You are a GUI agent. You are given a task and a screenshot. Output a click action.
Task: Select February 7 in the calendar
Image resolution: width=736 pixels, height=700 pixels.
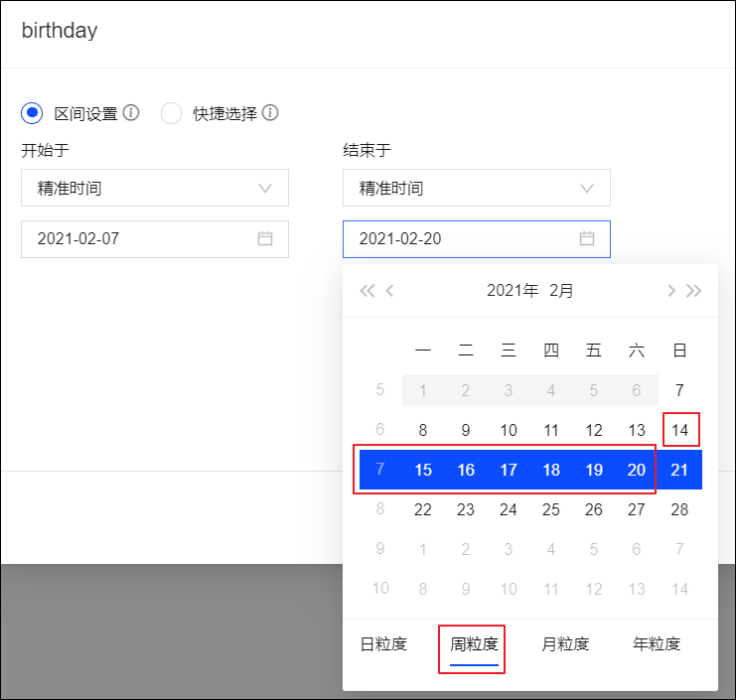[679, 390]
